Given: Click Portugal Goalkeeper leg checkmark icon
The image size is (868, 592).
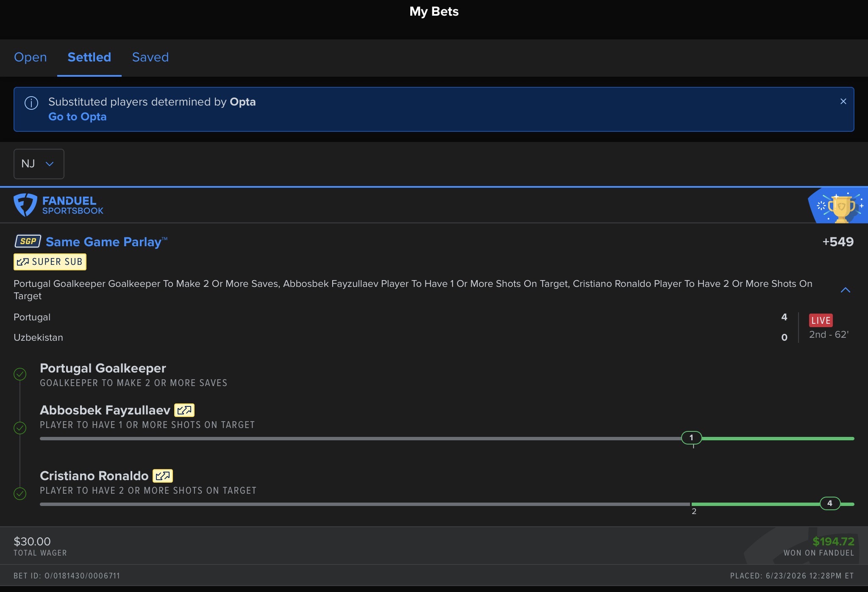Looking at the screenshot, I should pyautogui.click(x=20, y=374).
